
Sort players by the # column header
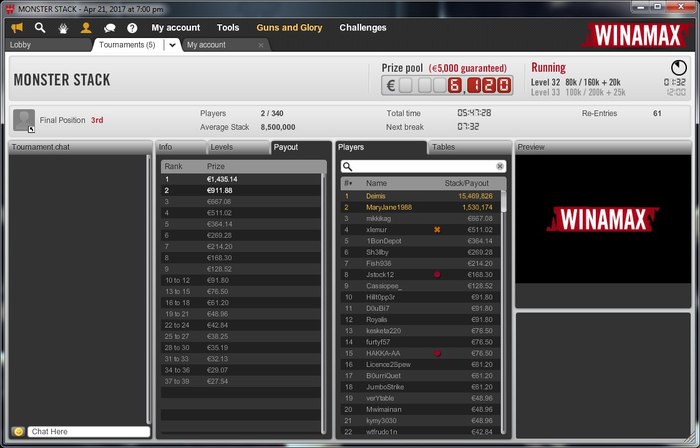pos(348,183)
